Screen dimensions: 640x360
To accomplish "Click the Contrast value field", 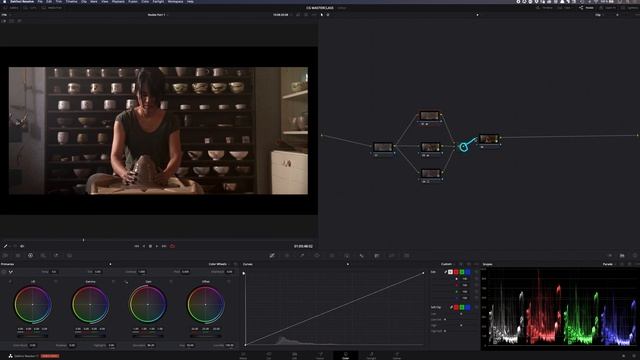I will click(141, 271).
